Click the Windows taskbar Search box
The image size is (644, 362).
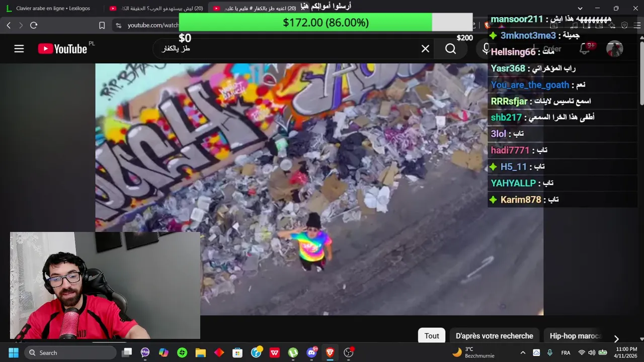click(x=70, y=353)
